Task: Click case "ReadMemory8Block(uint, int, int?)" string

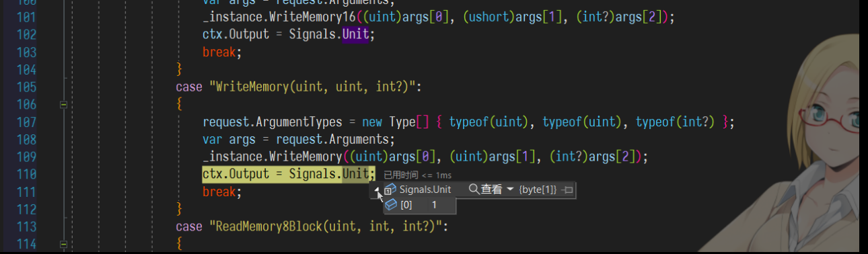Action: [328, 227]
